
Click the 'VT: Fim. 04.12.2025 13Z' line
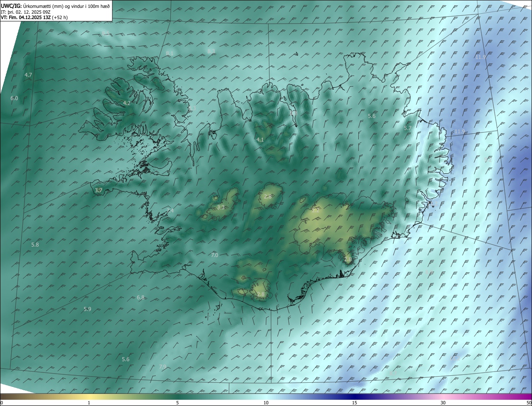(26, 18)
